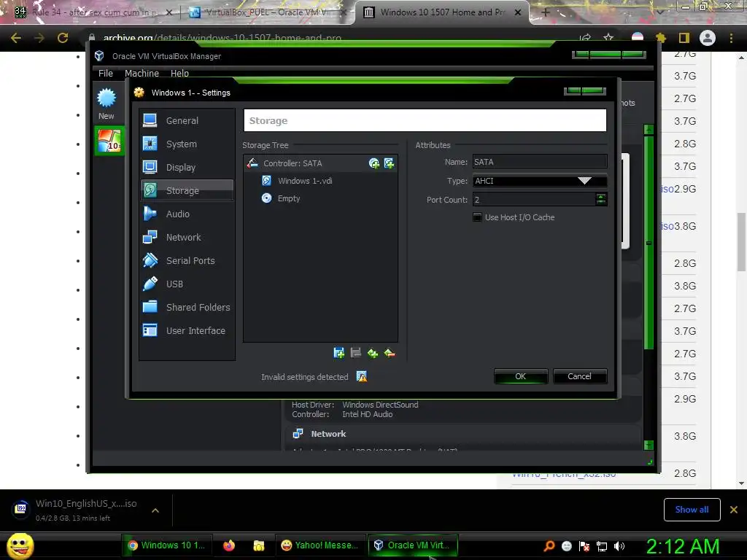This screenshot has height=560, width=747.
Task: Open the browser three-dot menu
Action: tap(731, 38)
